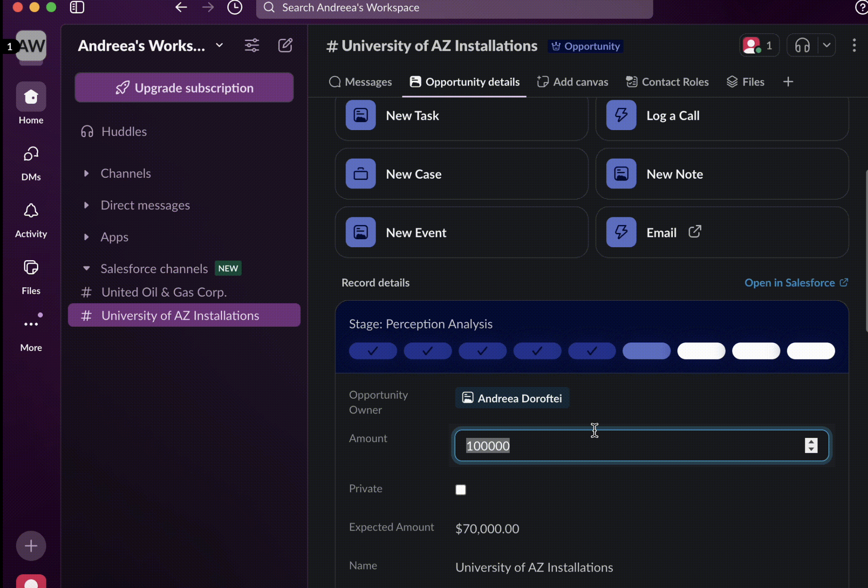This screenshot has height=588, width=868.
Task: Switch to the Messages tab
Action: [x=360, y=82]
